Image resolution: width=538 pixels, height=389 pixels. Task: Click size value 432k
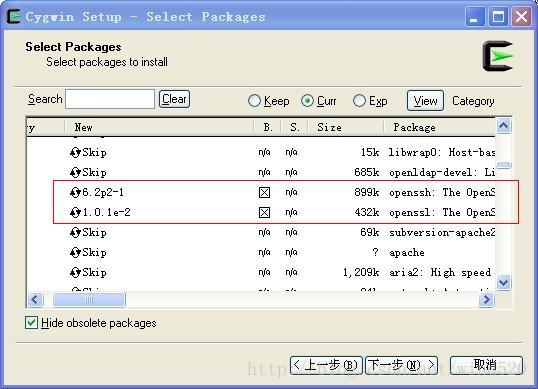click(x=367, y=212)
